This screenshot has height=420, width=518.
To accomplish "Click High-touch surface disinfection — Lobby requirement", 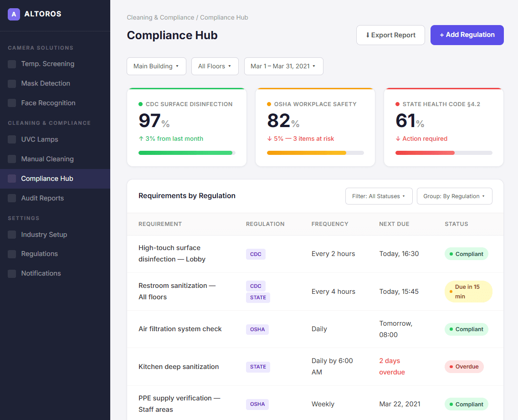I will [x=172, y=254].
